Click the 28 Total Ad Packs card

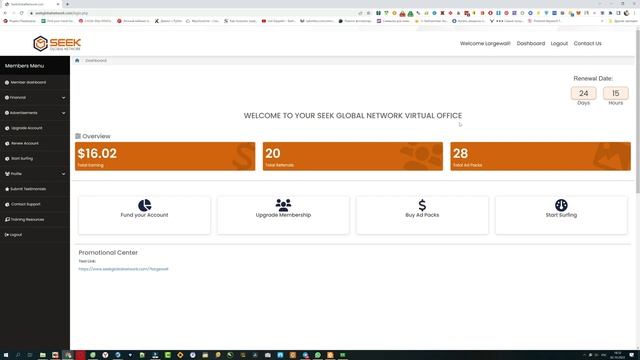coord(540,156)
